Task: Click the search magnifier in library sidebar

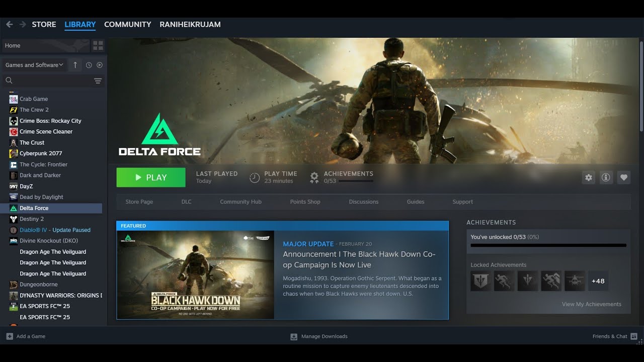Action: tap(9, 80)
